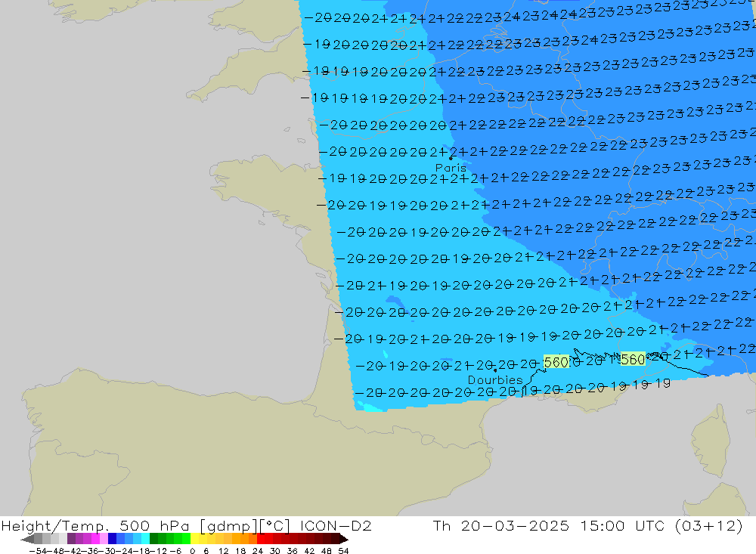Click the 24 value on legend scale
This screenshot has height=554, width=756.
pyautogui.click(x=258, y=551)
